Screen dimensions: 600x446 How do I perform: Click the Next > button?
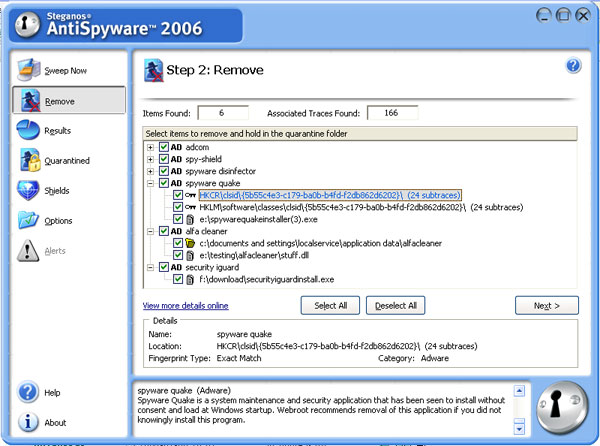(x=547, y=306)
